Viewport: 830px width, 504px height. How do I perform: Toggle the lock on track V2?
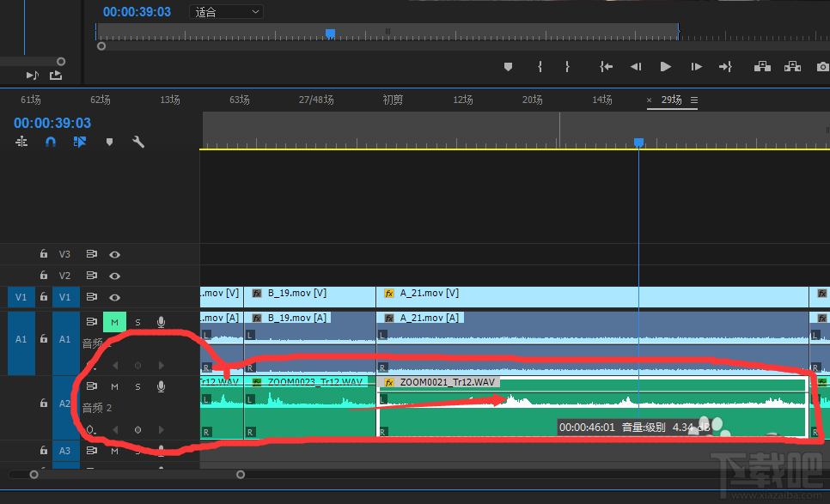[x=43, y=276]
